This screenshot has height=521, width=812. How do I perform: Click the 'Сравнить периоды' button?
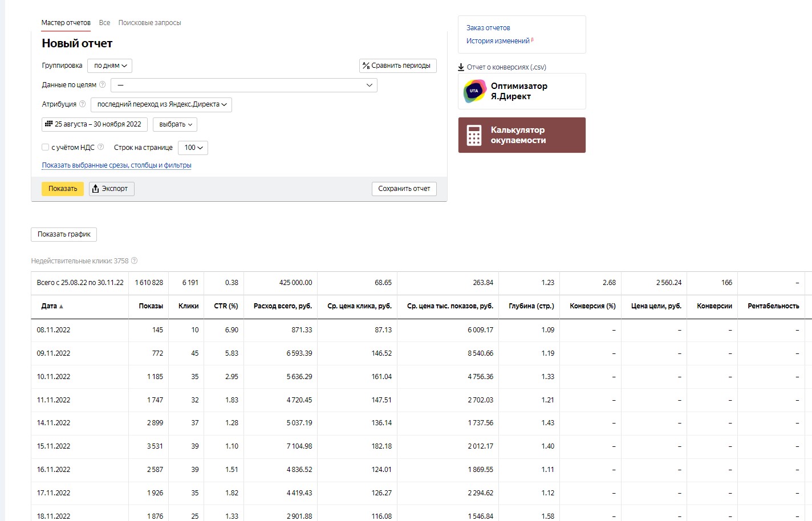[398, 66]
